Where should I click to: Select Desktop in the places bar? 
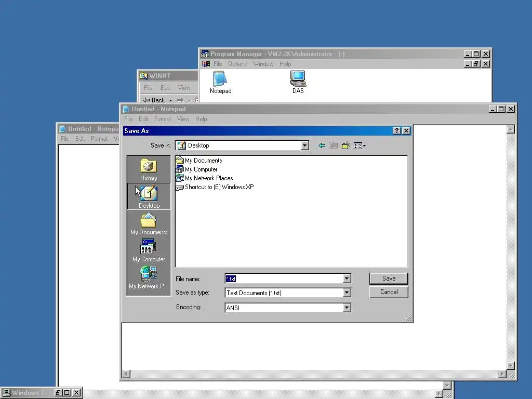pos(149,197)
